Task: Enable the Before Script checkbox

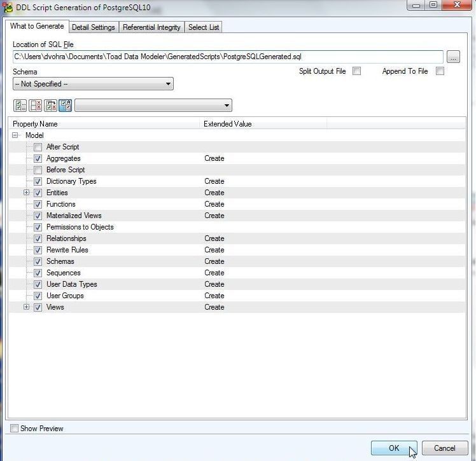Action: tap(38, 170)
